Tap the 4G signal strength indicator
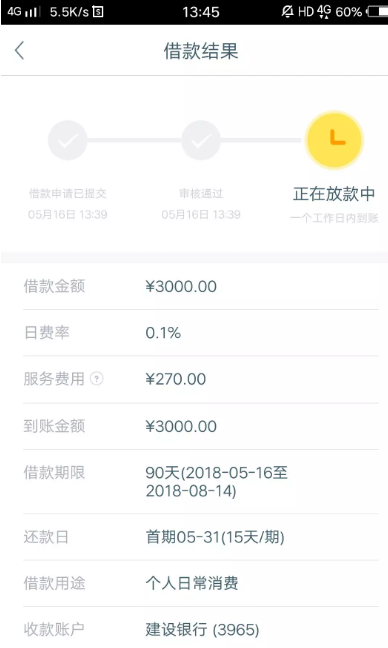Screen dimensions: 388x648 click(24, 12)
